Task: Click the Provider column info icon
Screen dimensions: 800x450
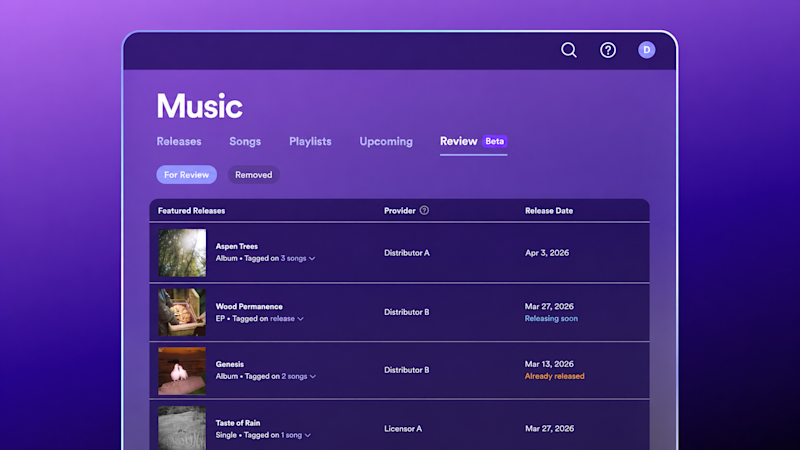Action: [424, 210]
